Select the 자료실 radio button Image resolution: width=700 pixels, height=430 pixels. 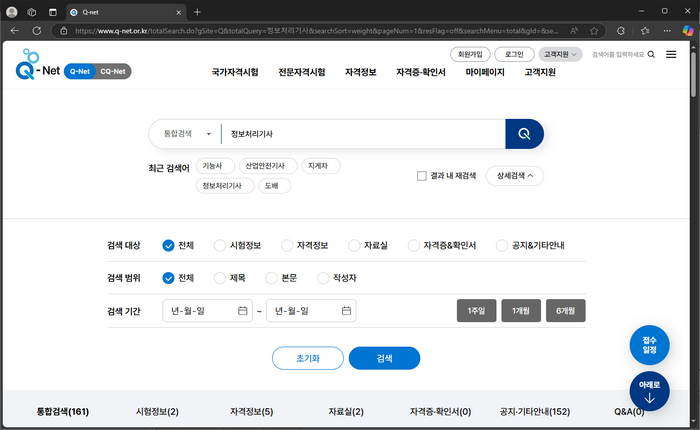click(354, 246)
